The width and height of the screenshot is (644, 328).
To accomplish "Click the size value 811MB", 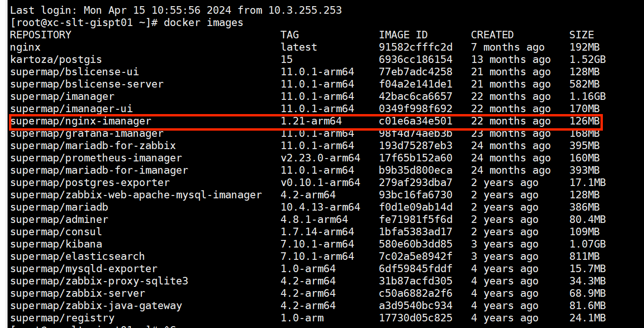I will point(584,257).
